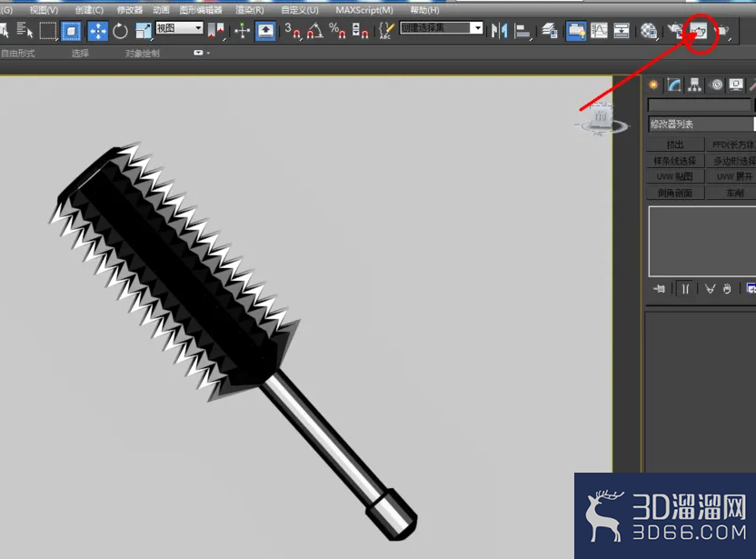Click the Mirror tool
The image size is (756, 559).
(499, 31)
